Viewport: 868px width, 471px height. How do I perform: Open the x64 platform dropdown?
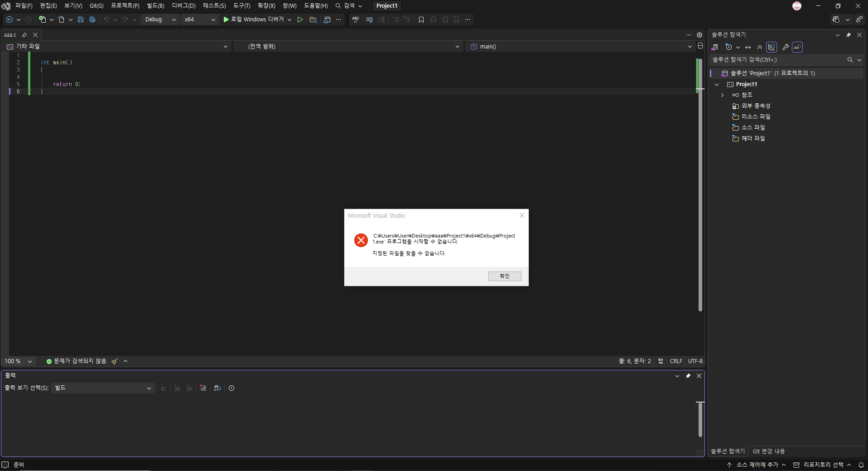coord(200,19)
